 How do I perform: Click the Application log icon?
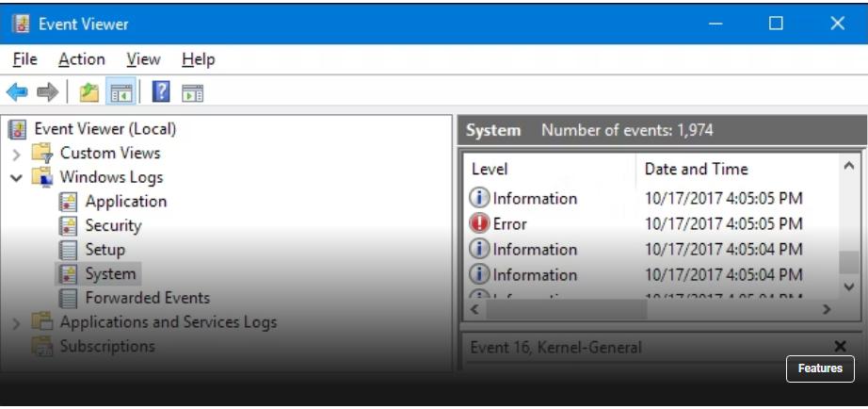coord(68,202)
